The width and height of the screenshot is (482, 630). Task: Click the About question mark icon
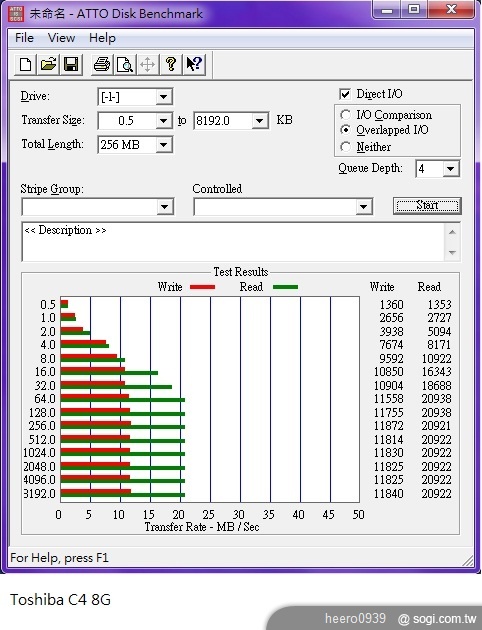(x=171, y=64)
